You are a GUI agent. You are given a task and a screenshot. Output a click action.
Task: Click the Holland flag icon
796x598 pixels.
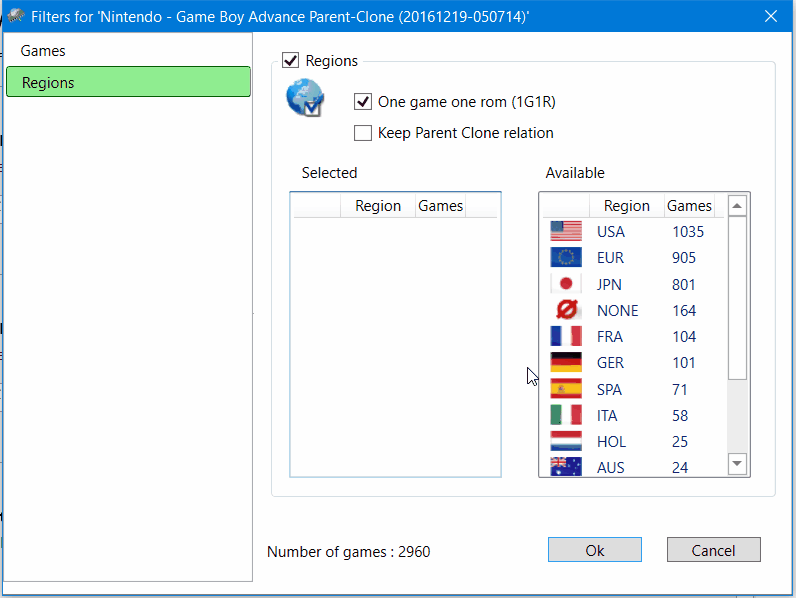[566, 441]
